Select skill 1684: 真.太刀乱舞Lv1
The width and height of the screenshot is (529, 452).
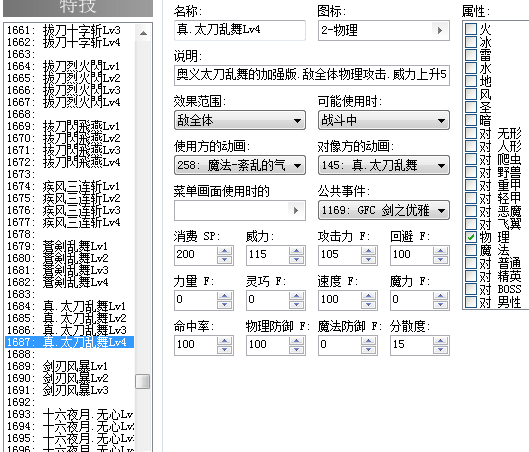tap(70, 306)
